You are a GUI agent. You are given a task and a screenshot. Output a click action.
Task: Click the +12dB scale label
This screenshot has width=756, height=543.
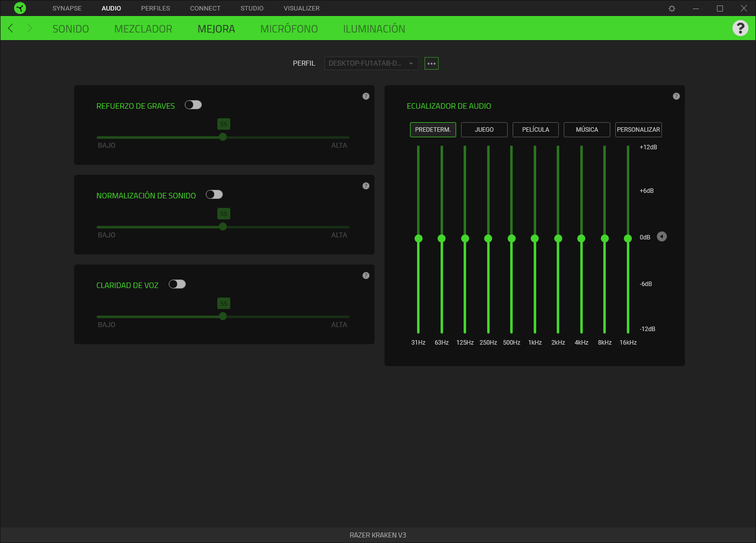point(648,147)
